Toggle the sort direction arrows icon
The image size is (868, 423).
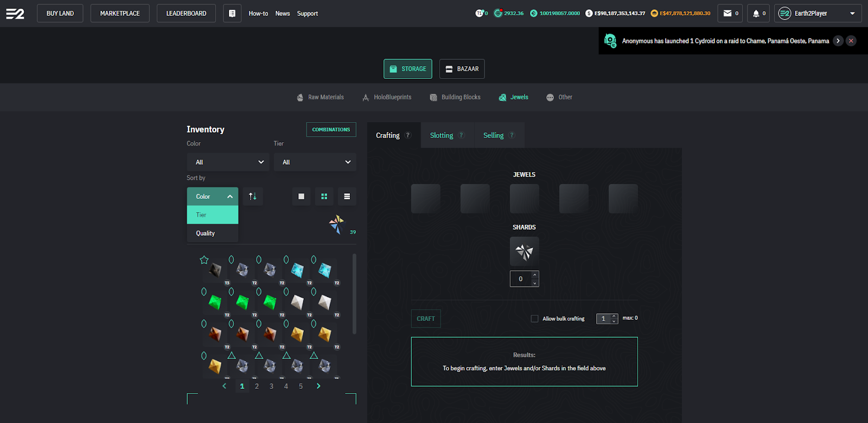click(253, 197)
